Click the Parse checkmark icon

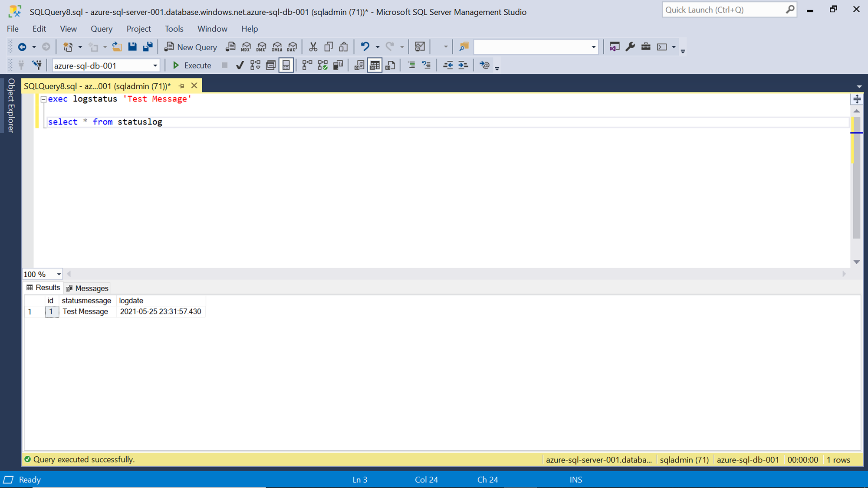(x=240, y=66)
